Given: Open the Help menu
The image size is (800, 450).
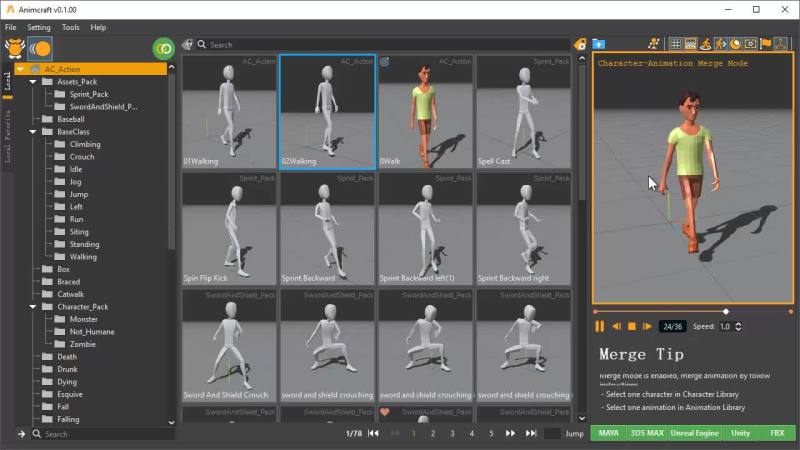Looking at the screenshot, I should coord(98,28).
